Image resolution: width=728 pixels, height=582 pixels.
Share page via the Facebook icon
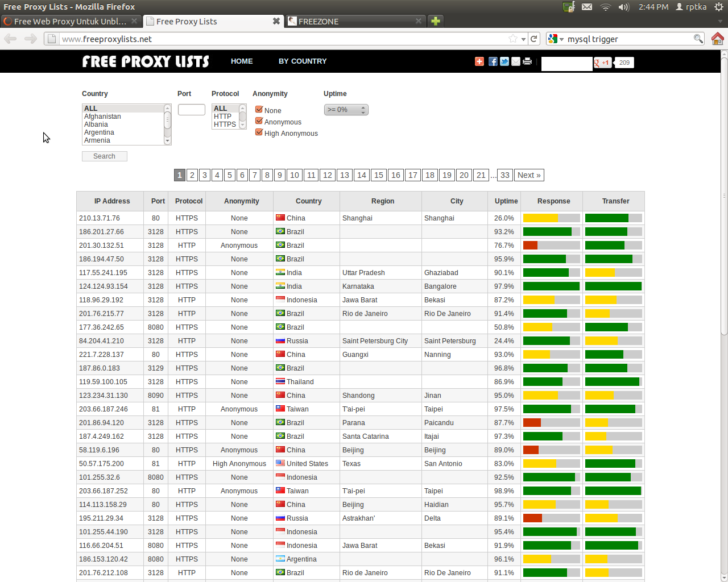click(x=493, y=61)
